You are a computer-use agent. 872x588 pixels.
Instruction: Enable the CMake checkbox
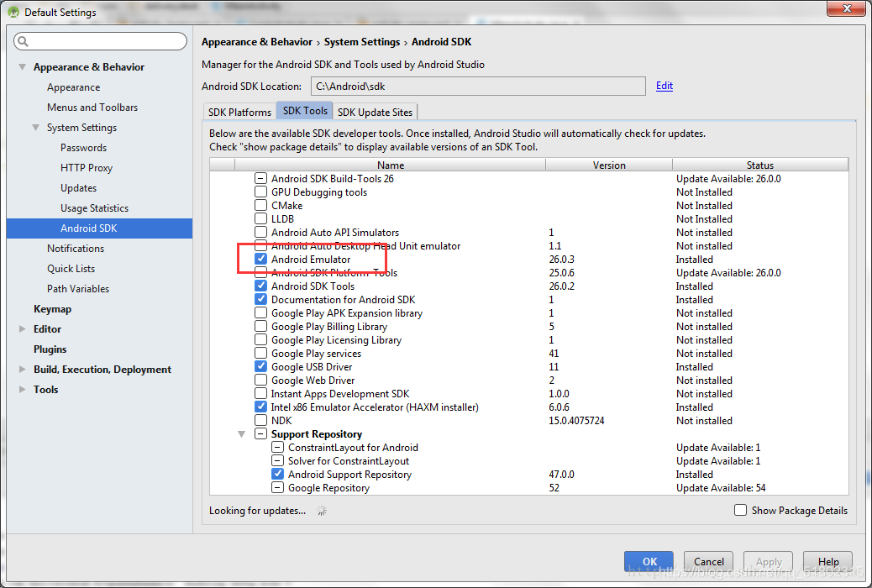pos(260,205)
